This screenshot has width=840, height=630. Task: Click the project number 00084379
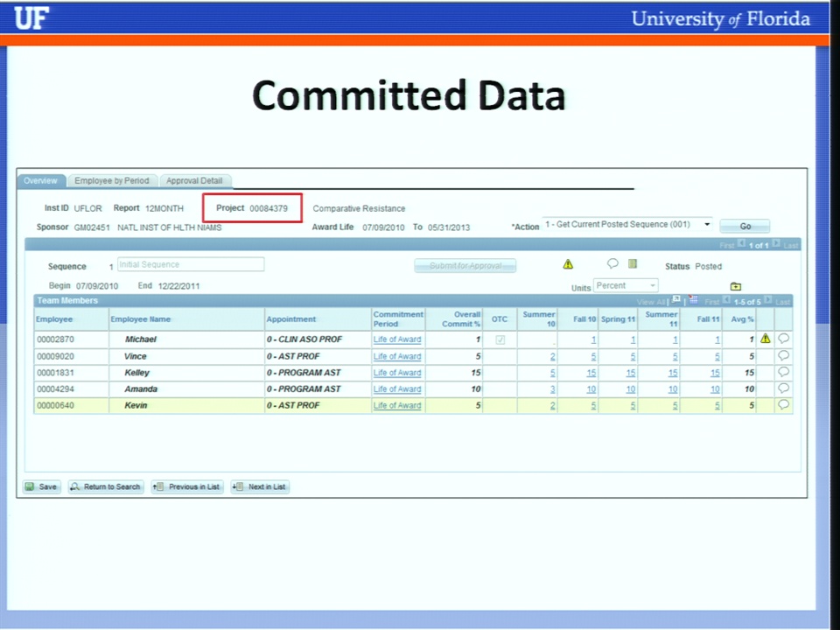coord(269,208)
